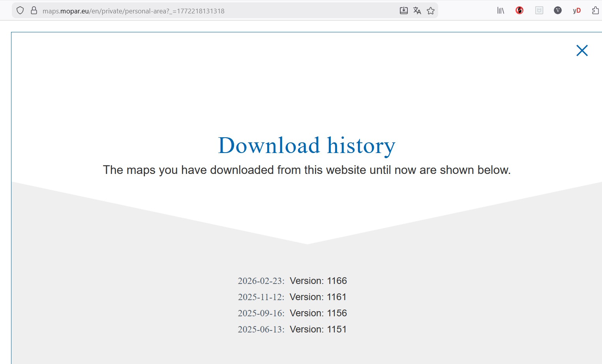Click the install/save page icon in address bar
This screenshot has width=602, height=364.
(403, 11)
